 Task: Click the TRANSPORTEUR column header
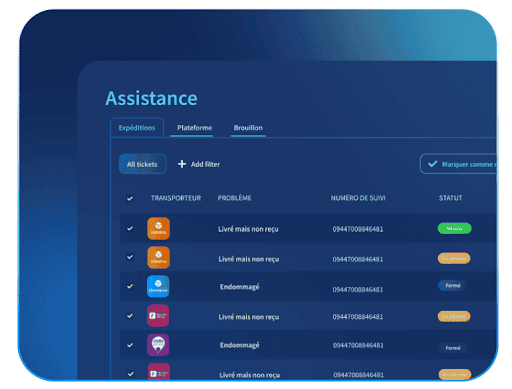tap(176, 198)
